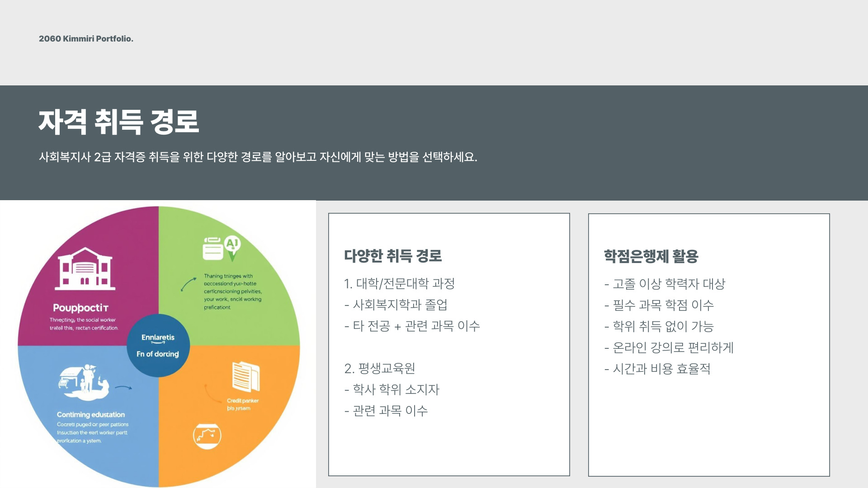Select the '자격 취득 경로' slide title
This screenshot has width=868, height=488.
[118, 122]
